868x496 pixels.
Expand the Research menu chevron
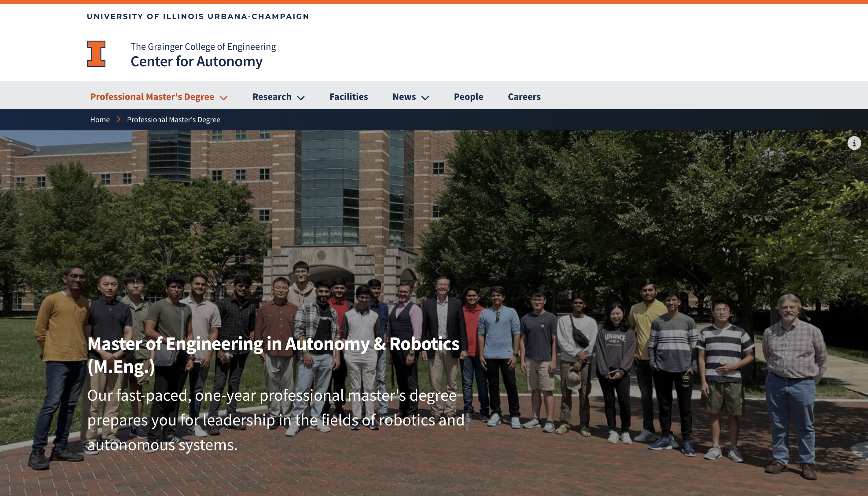[300, 98]
